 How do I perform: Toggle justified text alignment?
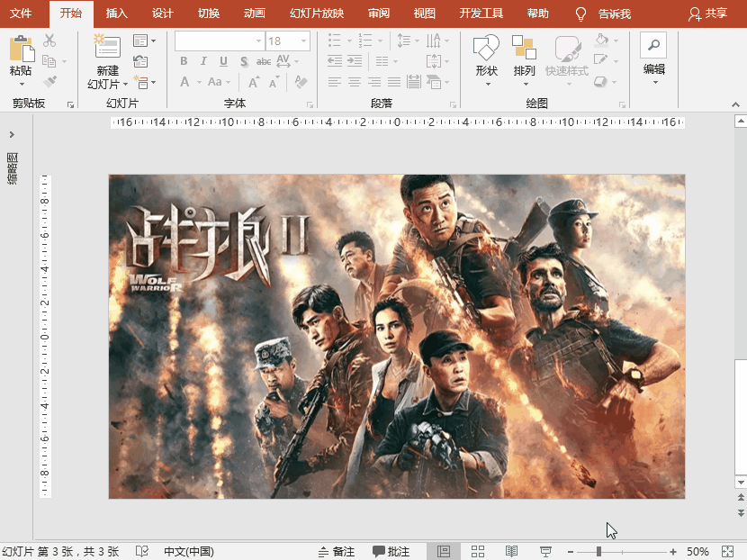394,82
